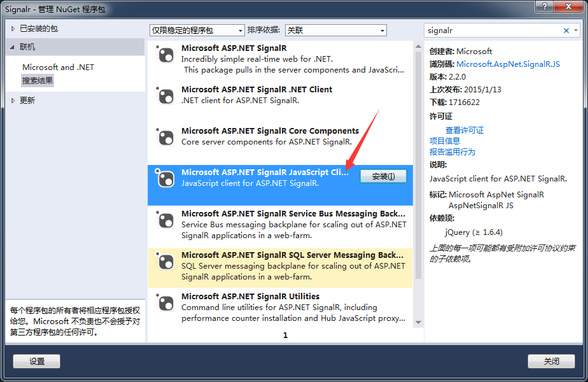This screenshot has width=588, height=382.
Task: Click the SignalR Core Components package icon
Action: click(165, 138)
